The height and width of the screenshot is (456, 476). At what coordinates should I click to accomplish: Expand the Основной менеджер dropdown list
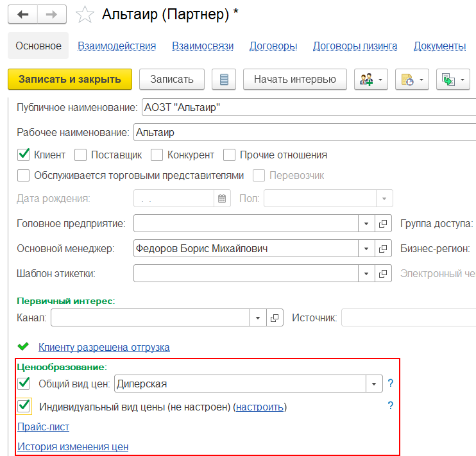click(366, 248)
